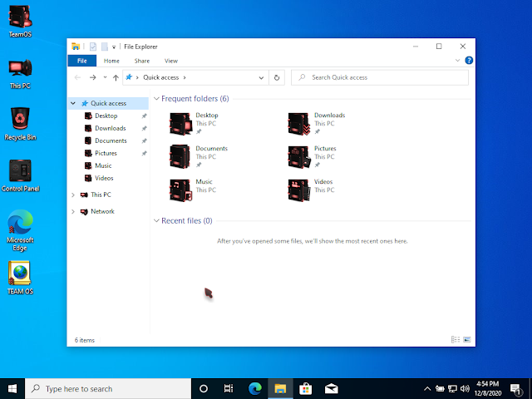Click the Cortana circle on the taskbar

click(x=204, y=388)
